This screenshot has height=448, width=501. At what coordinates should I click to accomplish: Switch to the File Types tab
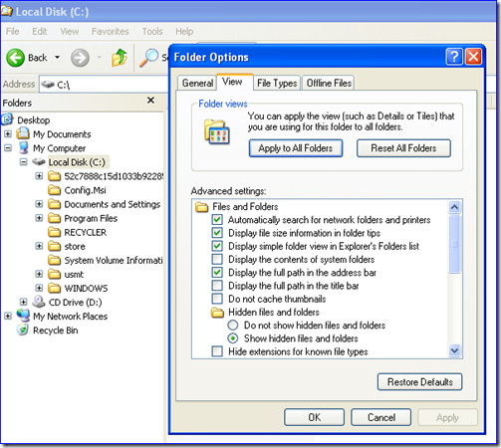tap(277, 83)
